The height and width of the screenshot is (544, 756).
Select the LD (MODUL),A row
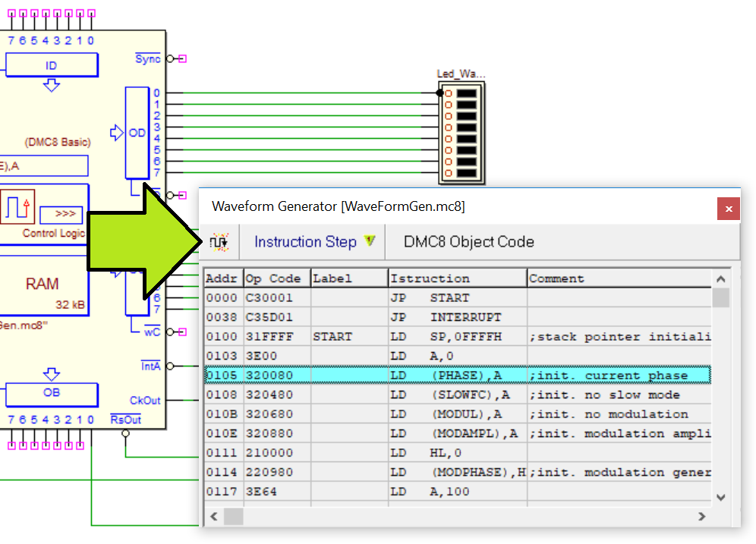tap(458, 414)
